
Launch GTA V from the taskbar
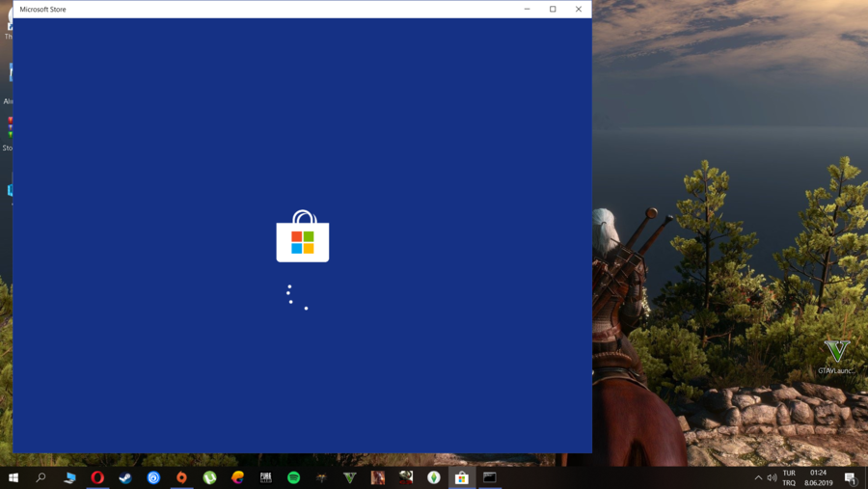coord(350,477)
